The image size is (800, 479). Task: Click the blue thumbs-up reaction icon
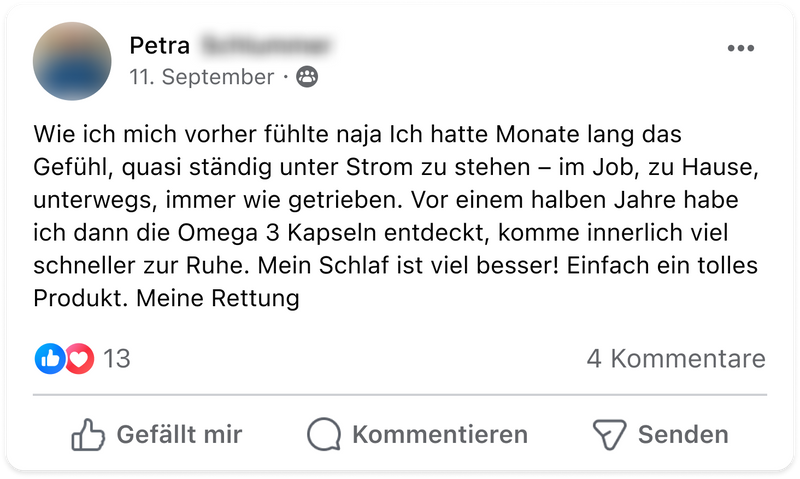click(50, 358)
